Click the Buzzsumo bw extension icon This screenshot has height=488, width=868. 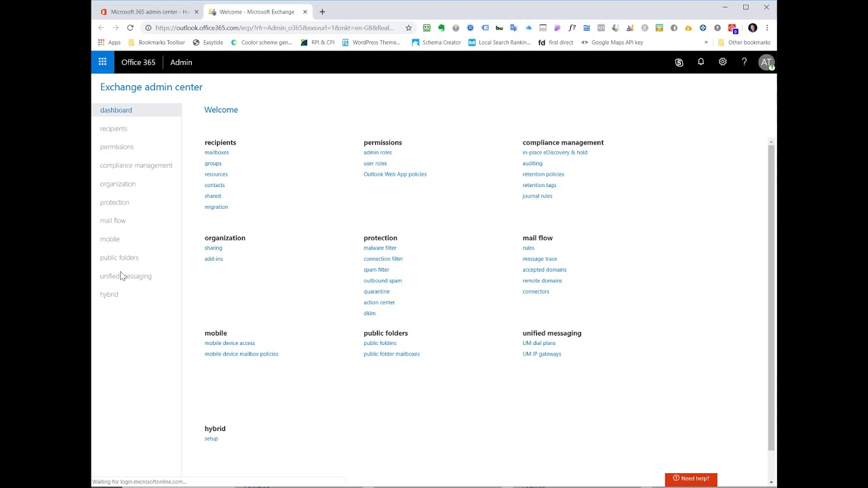point(499,28)
